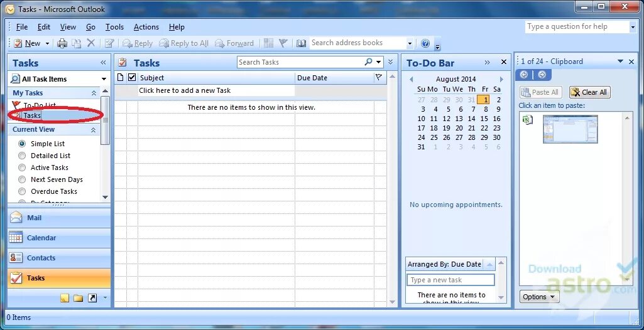The image size is (644, 330).
Task: Open the Edit menu
Action: pos(43,27)
